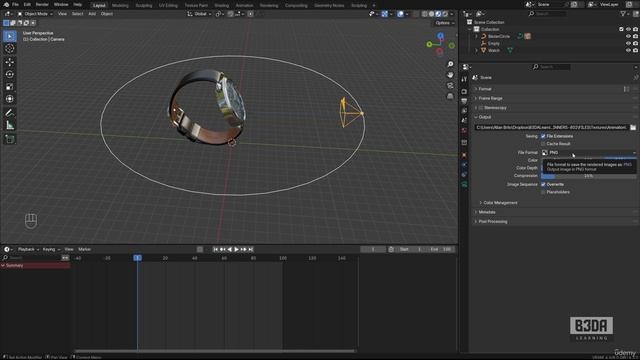
Task: Toggle camera view icon in viewport
Action: tap(450, 85)
